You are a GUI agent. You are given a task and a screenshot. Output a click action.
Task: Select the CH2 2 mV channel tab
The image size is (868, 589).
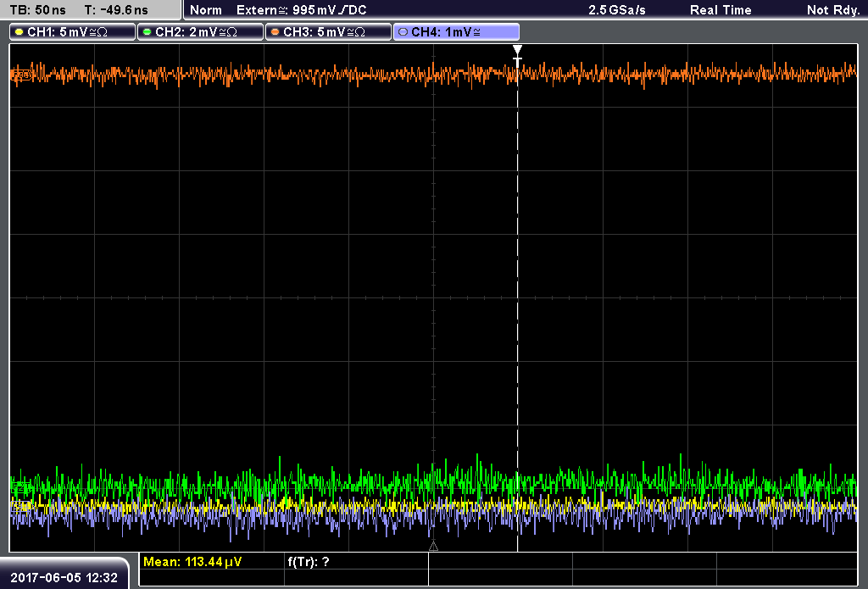(x=200, y=32)
